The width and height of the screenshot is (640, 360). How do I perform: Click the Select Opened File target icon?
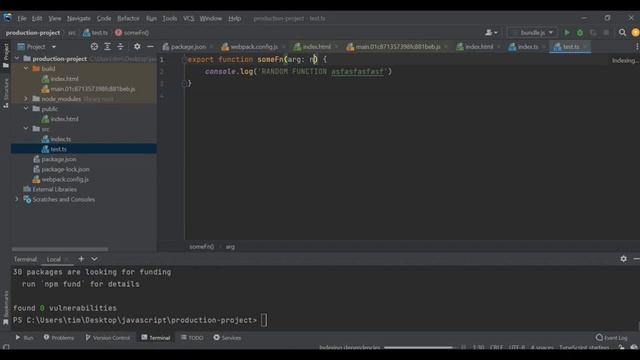(94, 47)
